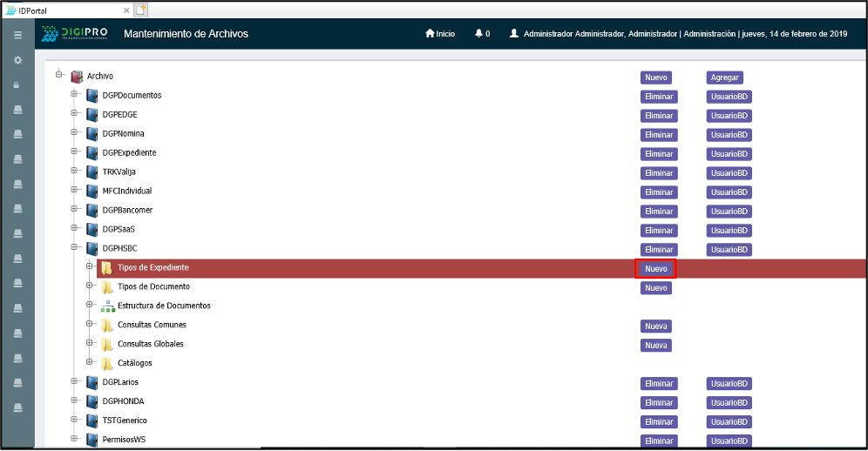Screen dimensions: 868x451
Task: Click Eliminar button for DGPDocumentos
Action: click(659, 97)
